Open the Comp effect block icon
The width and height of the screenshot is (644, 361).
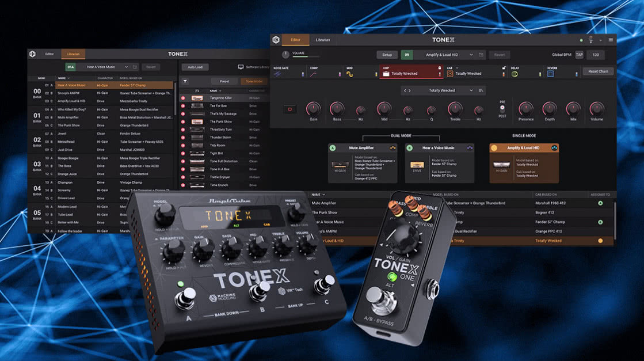click(314, 74)
